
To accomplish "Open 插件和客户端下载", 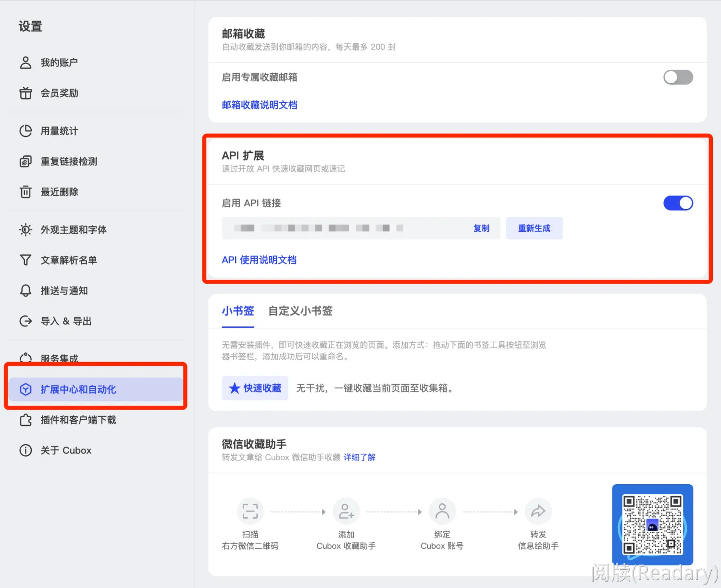I will (78, 420).
